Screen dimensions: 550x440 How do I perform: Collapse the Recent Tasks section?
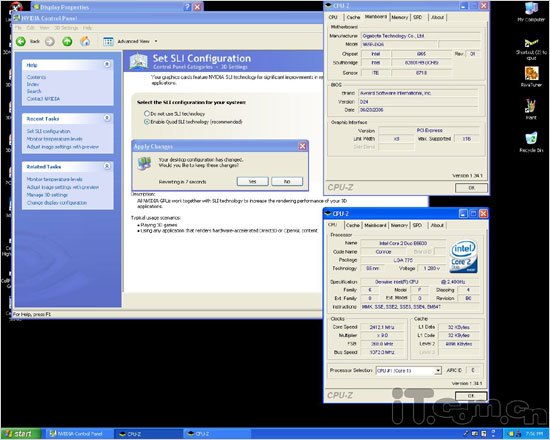(x=107, y=118)
